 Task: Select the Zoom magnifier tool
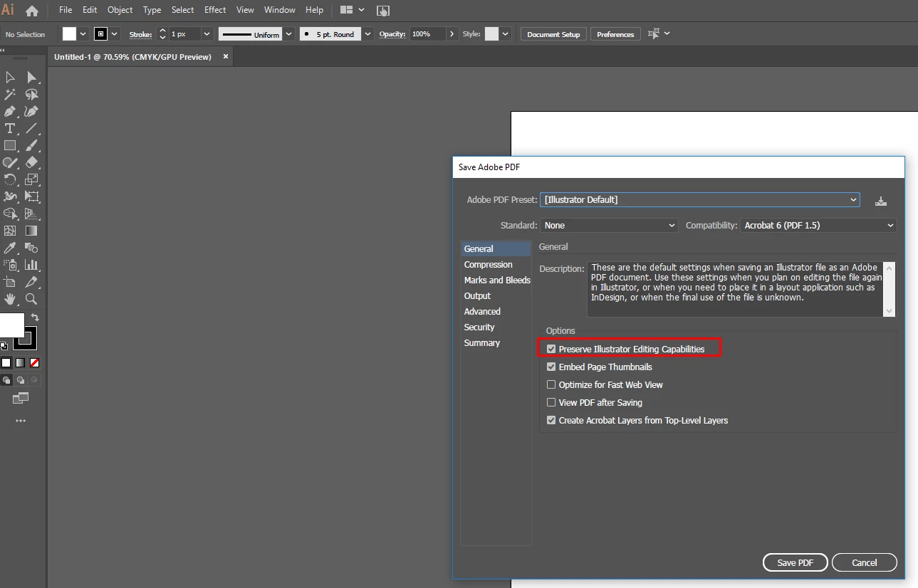31,299
